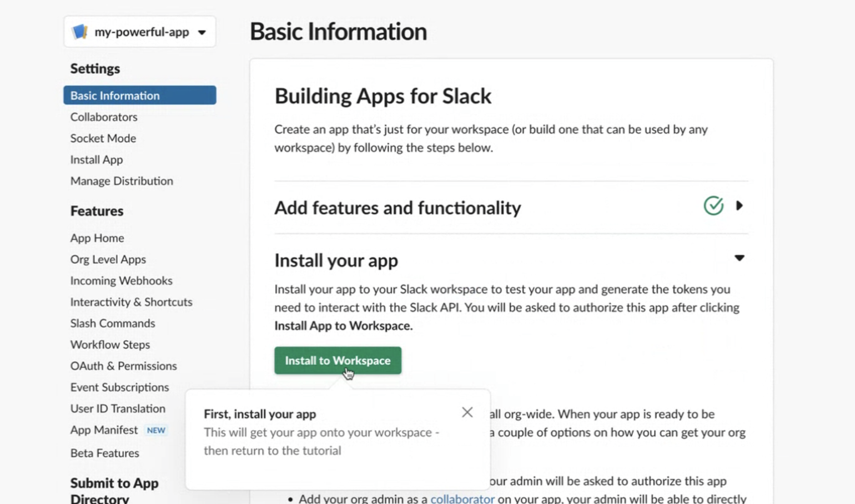Click the my-powerful-app app icon
Screen dimensions: 855x504
80,32
